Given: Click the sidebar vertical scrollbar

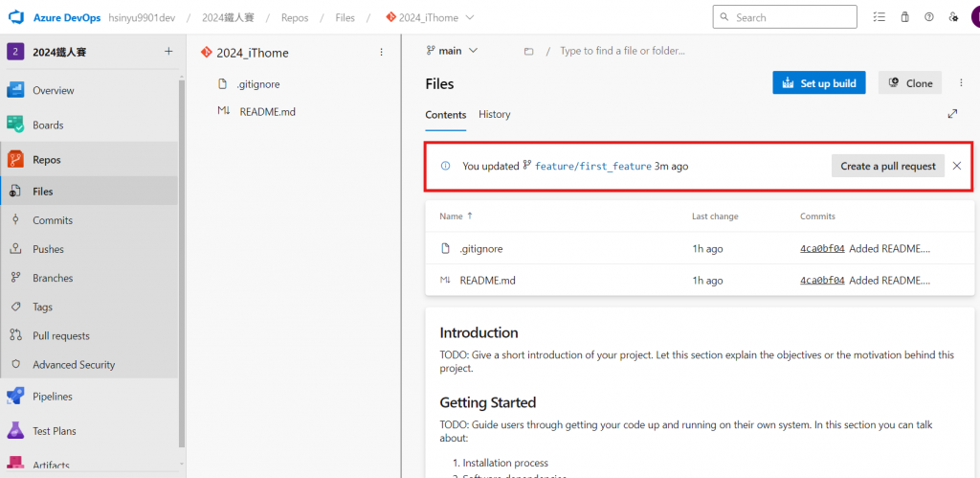Looking at the screenshot, I should [x=182, y=262].
